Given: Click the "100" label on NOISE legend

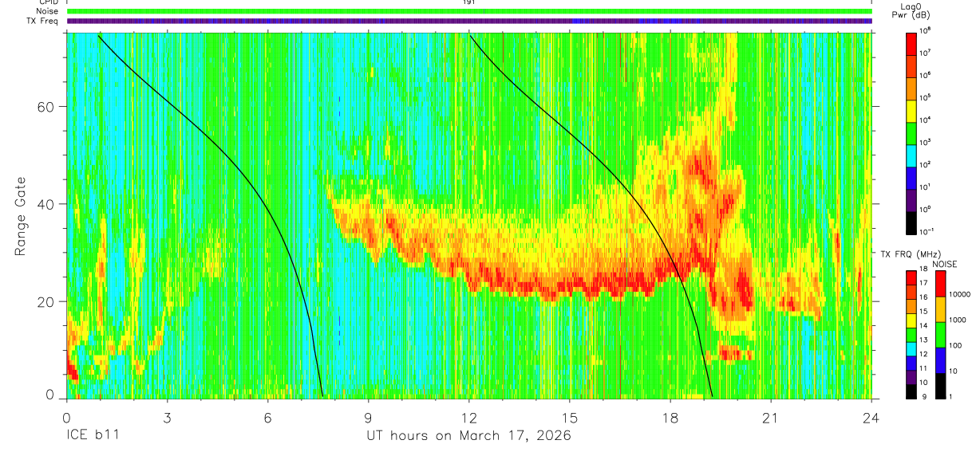Looking at the screenshot, I should click(956, 346).
